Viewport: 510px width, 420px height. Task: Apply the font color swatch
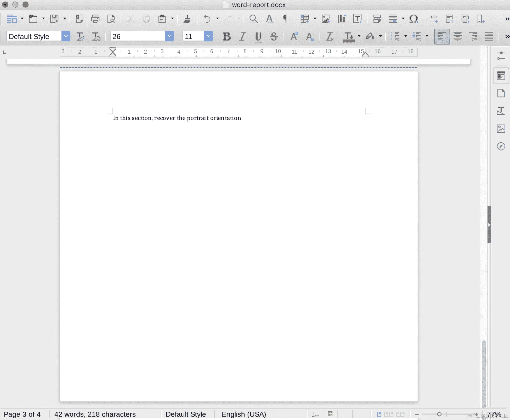click(x=349, y=37)
